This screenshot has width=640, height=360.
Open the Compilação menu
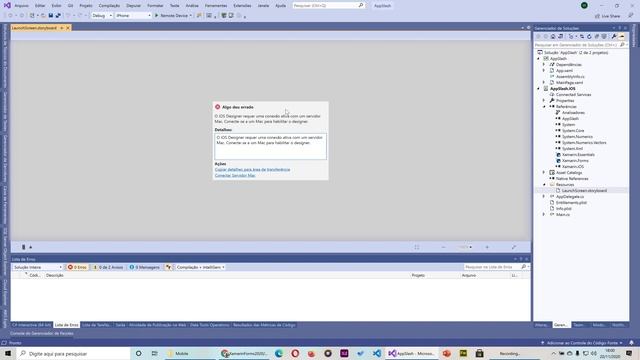tap(109, 6)
